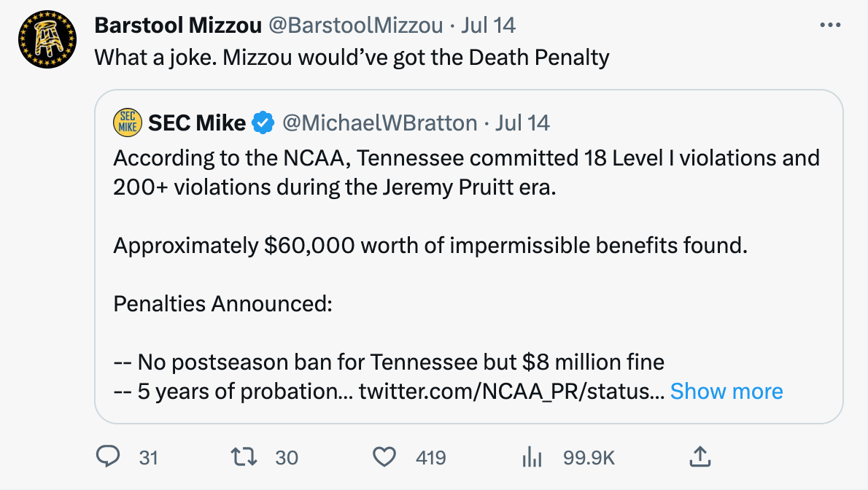
Task: Open the three-dot more options menu
Action: tap(830, 26)
